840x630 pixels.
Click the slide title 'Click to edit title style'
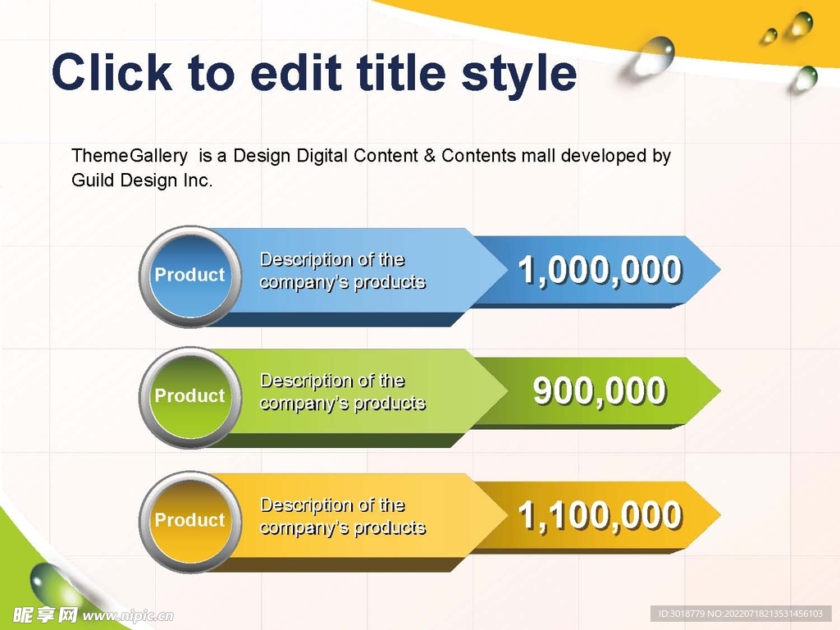pyautogui.click(x=314, y=72)
